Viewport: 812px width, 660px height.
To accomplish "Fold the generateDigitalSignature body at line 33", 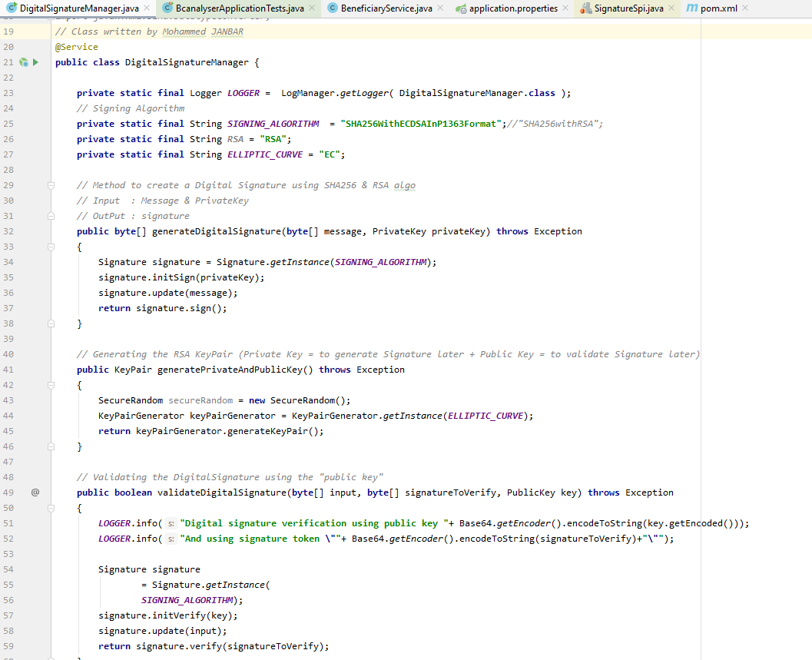I will (x=51, y=247).
